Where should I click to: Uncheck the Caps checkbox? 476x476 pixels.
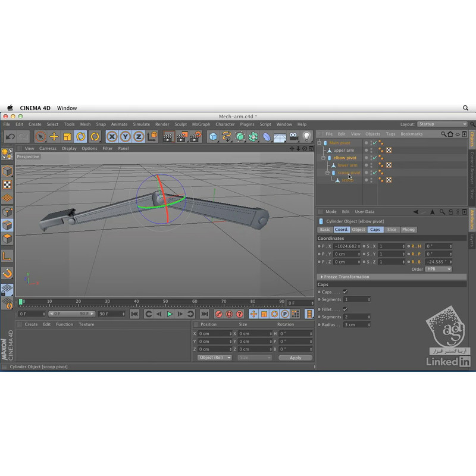345,292
